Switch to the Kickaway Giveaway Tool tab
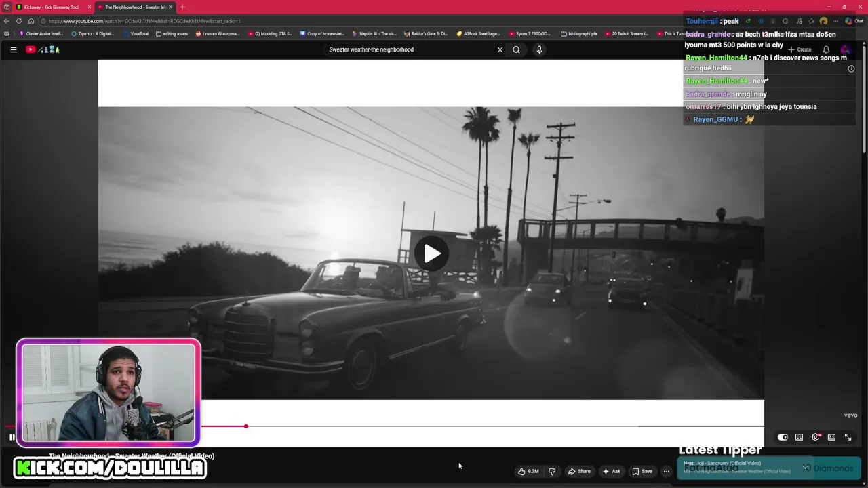This screenshot has height=488, width=868. point(52,7)
